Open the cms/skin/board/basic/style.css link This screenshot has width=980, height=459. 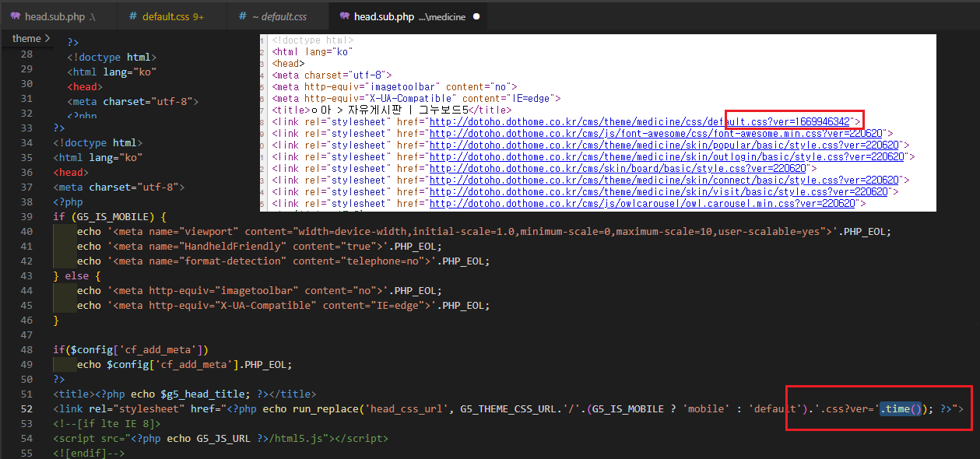620,168
